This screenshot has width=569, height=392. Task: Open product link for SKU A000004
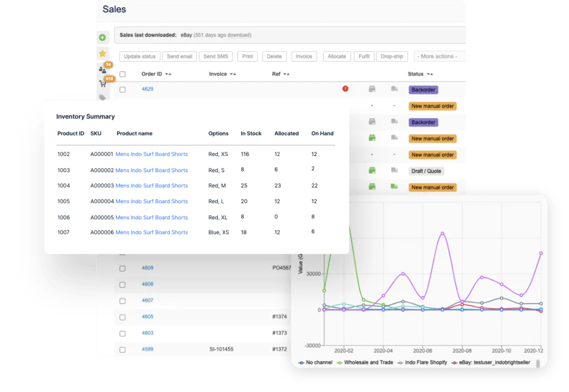(x=152, y=201)
